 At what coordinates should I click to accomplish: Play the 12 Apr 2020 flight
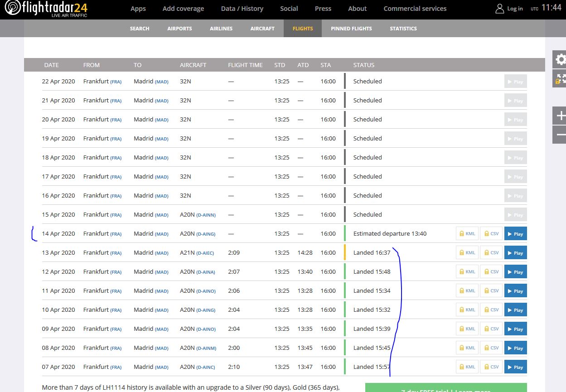[516, 272]
